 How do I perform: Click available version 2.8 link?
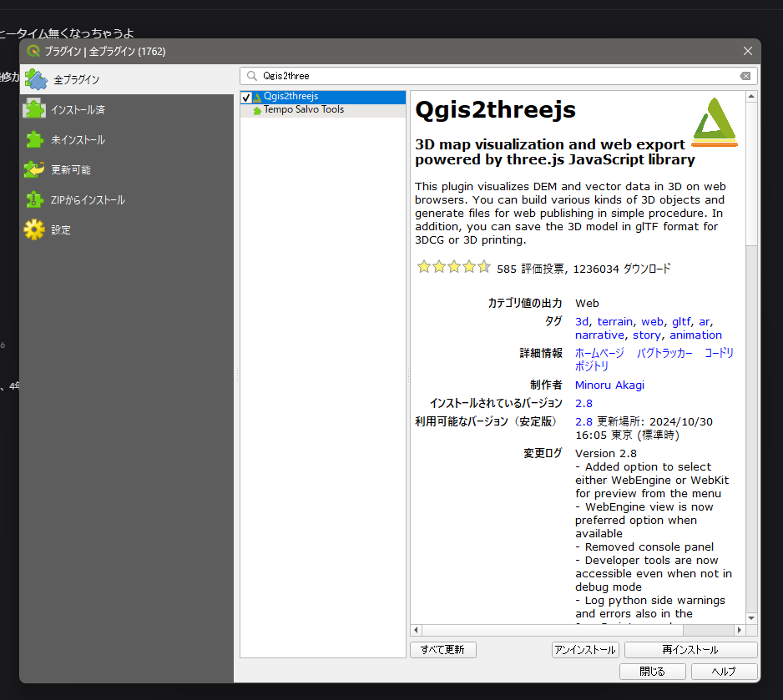pos(583,421)
